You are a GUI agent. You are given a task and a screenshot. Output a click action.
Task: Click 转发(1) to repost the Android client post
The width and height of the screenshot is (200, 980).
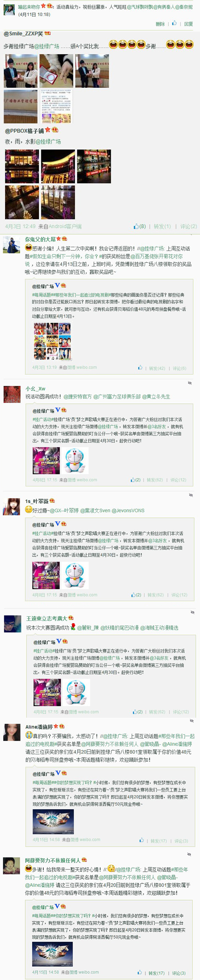pos(162,227)
